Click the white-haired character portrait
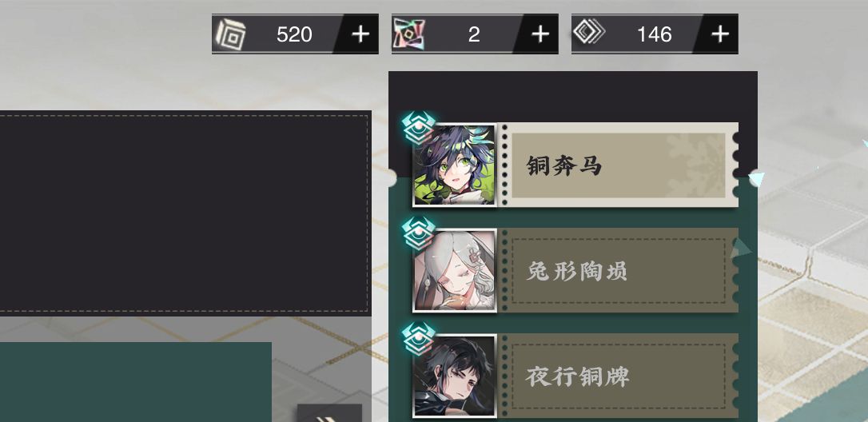Viewport: 868px width, 422px height. 455,270
